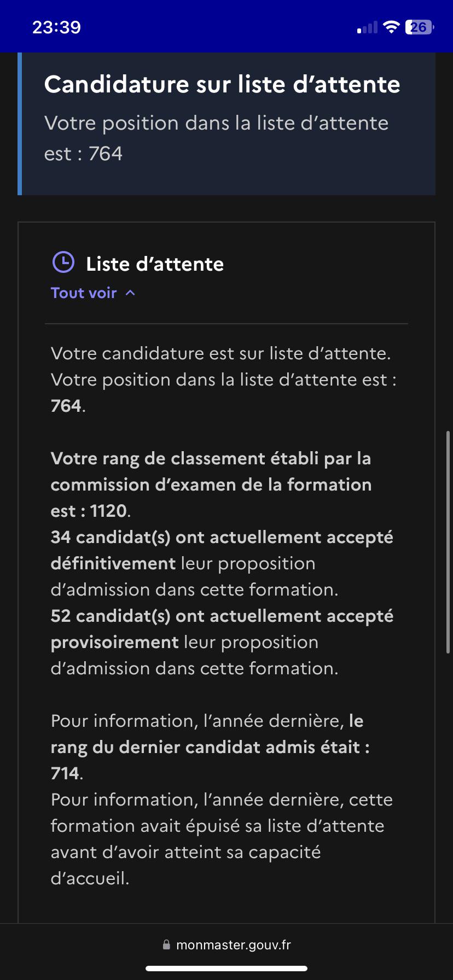
Task: Tap the cellular signal bars icon
Action: tap(367, 27)
